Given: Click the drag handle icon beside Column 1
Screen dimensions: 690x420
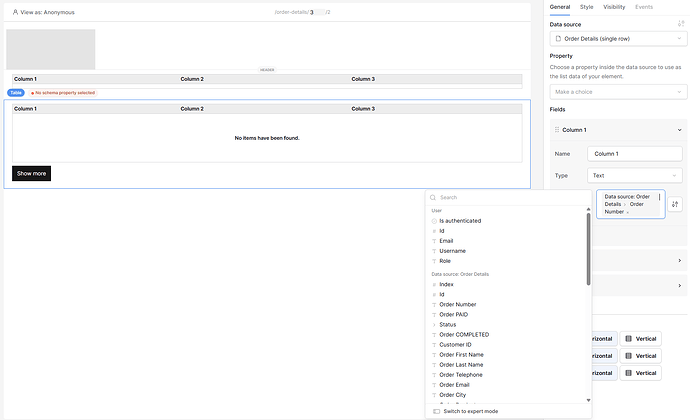Looking at the screenshot, I should (557, 130).
